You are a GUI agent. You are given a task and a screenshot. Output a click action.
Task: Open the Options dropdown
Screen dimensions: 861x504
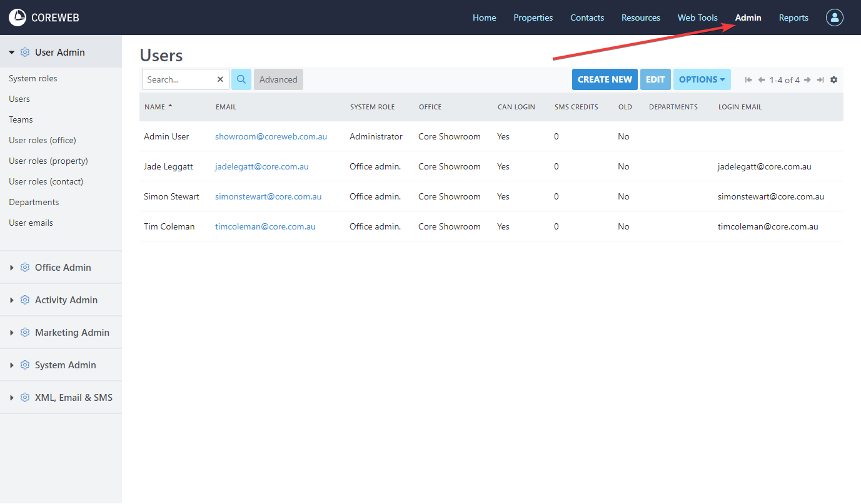[x=702, y=79]
